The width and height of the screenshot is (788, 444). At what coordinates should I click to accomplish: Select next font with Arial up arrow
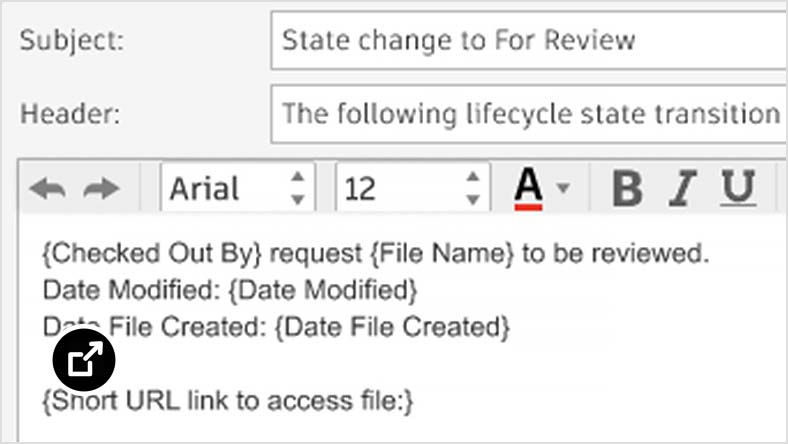(298, 177)
